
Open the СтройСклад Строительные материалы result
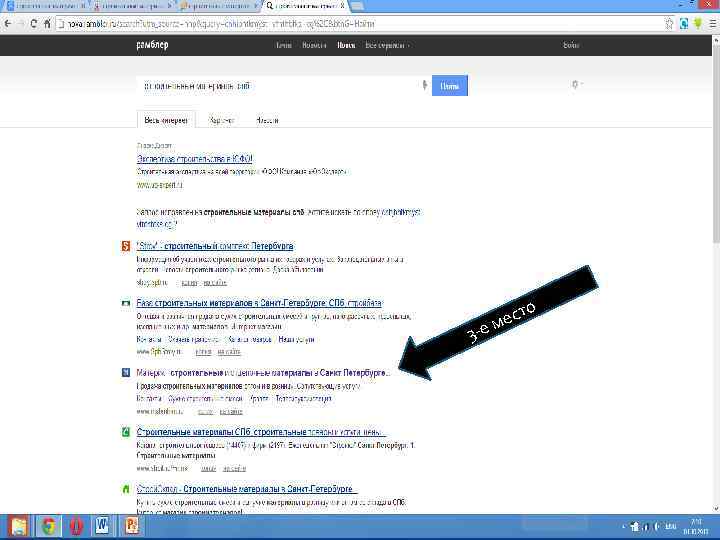(247, 489)
